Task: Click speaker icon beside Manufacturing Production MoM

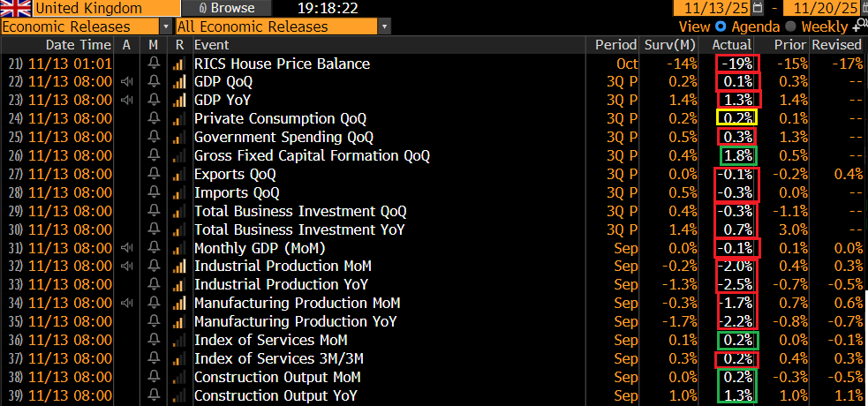Action: 127,303
